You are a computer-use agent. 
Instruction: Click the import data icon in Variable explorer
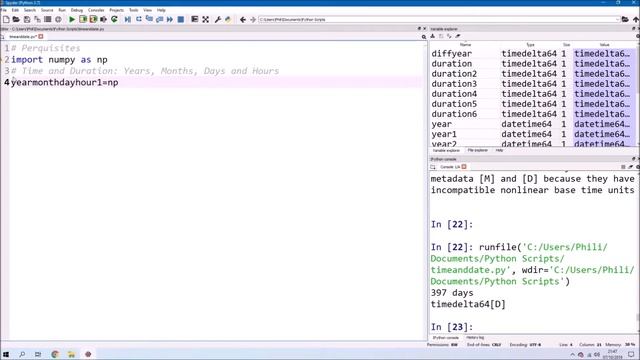pos(433,36)
